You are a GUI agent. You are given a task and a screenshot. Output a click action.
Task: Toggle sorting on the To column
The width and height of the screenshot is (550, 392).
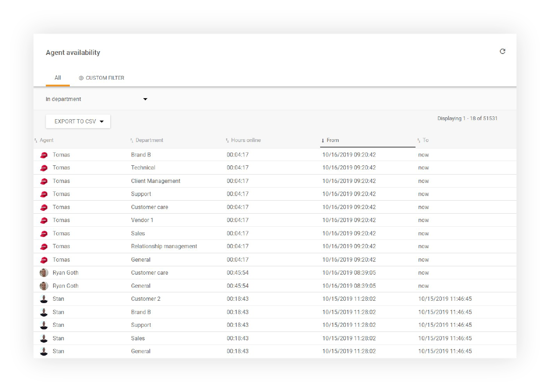[x=418, y=140]
